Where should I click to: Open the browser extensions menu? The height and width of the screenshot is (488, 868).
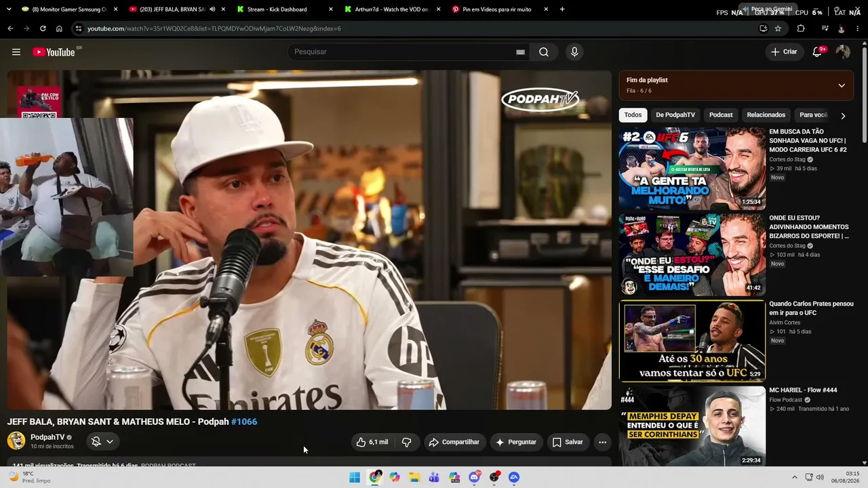point(801,28)
